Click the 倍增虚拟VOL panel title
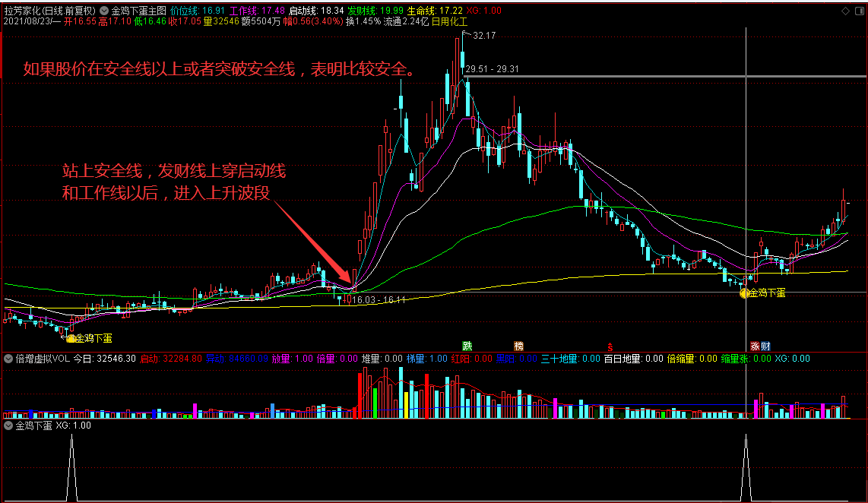Viewport: 868px width, 503px height. coord(43,359)
